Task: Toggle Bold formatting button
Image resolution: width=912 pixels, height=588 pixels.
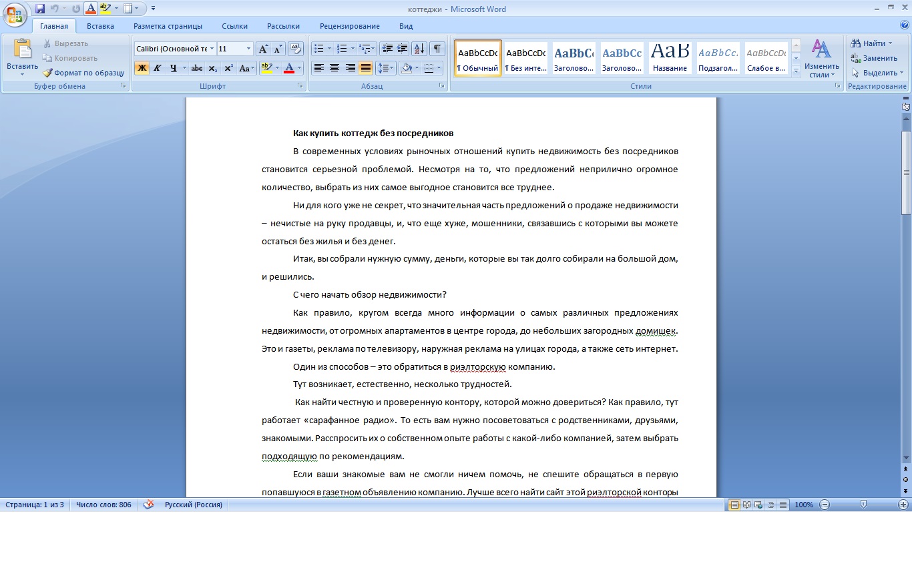Action: pyautogui.click(x=142, y=68)
